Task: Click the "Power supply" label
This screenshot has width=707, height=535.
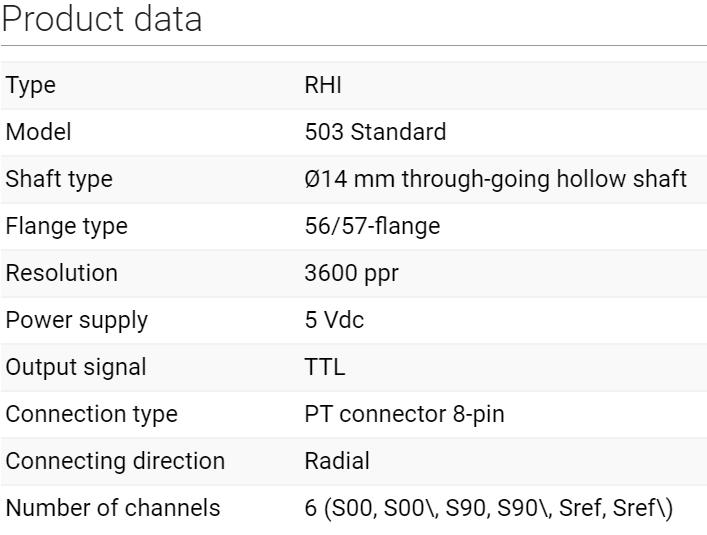Action: tap(77, 320)
